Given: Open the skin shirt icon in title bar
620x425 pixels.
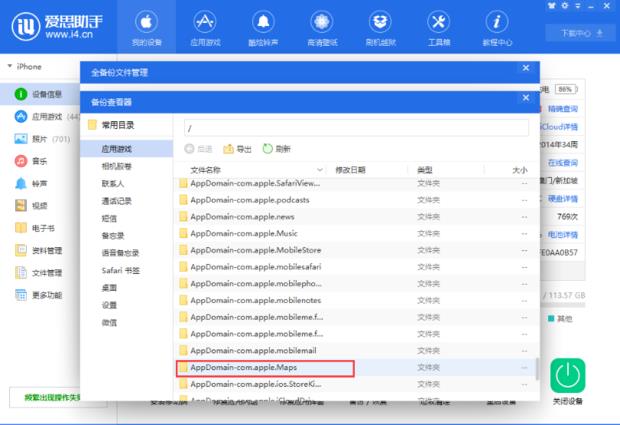Looking at the screenshot, I should coord(552,6).
